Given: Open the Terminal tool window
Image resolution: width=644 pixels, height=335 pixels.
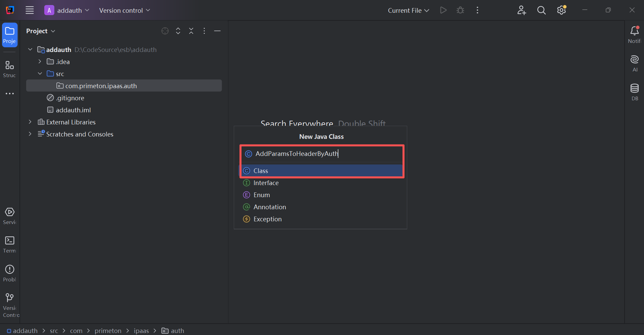Looking at the screenshot, I should click(x=9, y=244).
